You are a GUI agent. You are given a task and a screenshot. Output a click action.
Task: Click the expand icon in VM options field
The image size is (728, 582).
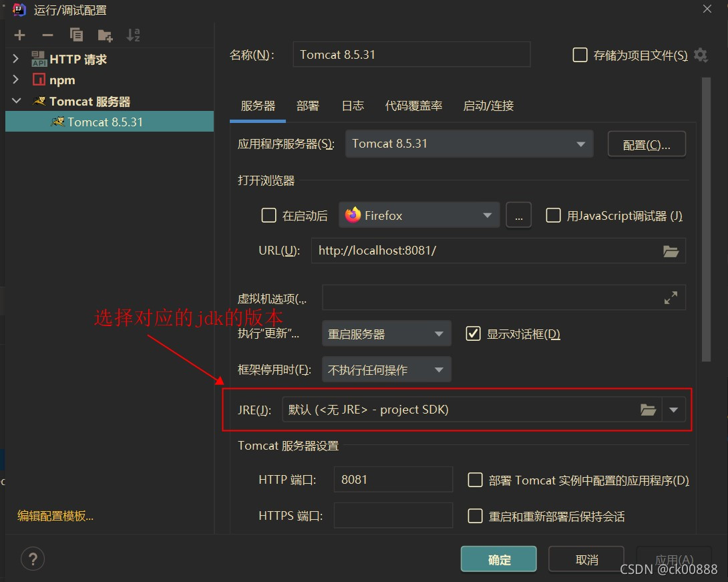[x=671, y=298]
